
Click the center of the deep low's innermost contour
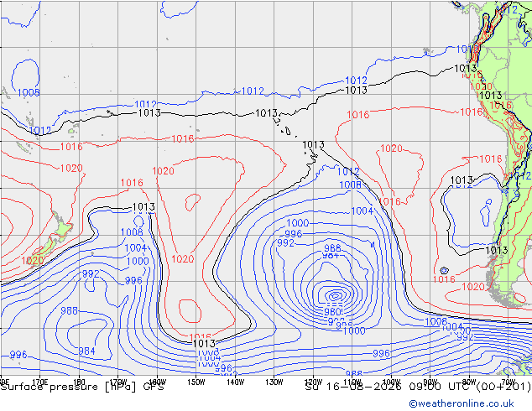[x=335, y=296]
